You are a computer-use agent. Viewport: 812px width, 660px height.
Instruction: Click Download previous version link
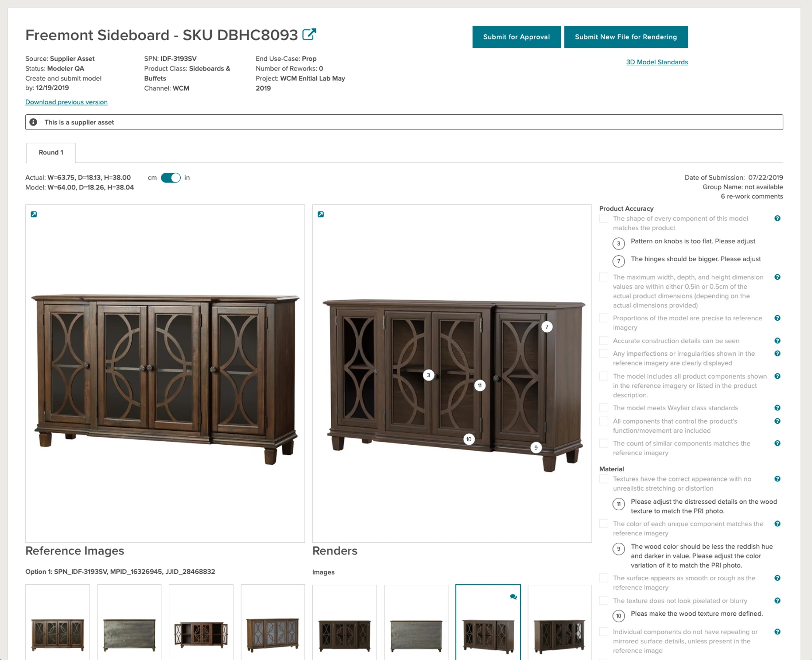tap(66, 102)
